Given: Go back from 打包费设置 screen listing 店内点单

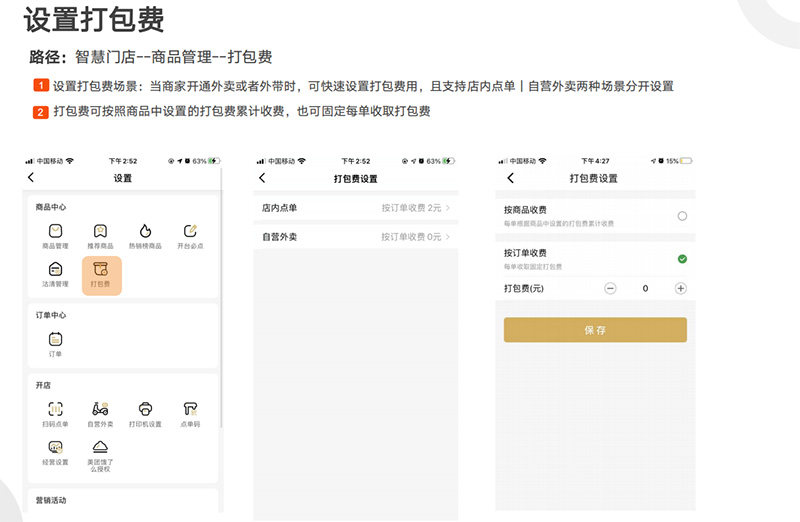Looking at the screenshot, I should coord(262,178).
